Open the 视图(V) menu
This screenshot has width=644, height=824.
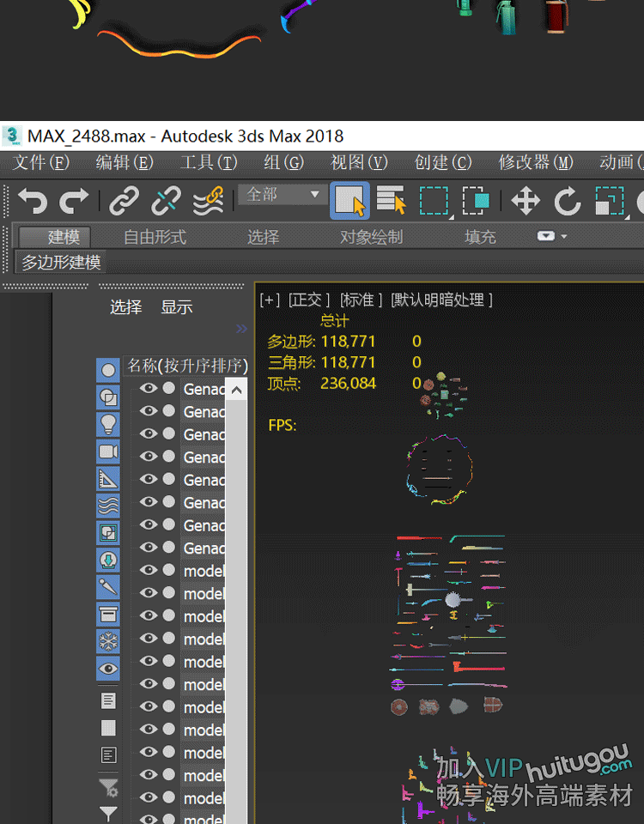(x=359, y=162)
